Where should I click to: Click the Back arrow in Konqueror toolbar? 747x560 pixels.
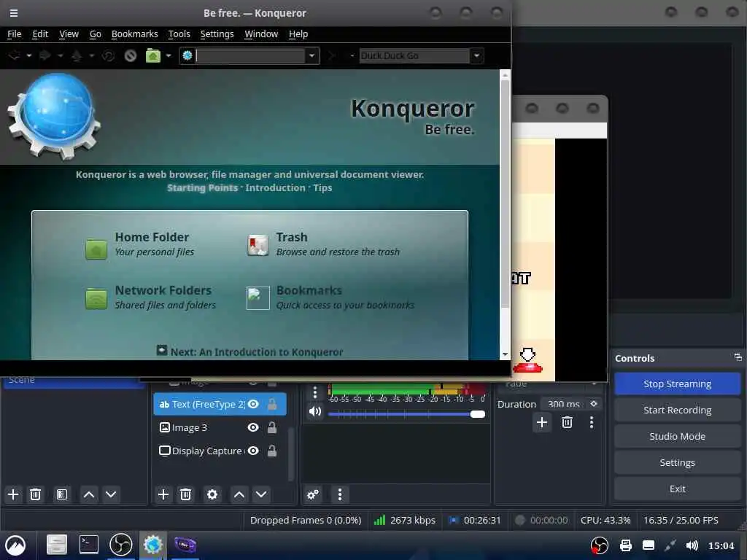[15, 55]
